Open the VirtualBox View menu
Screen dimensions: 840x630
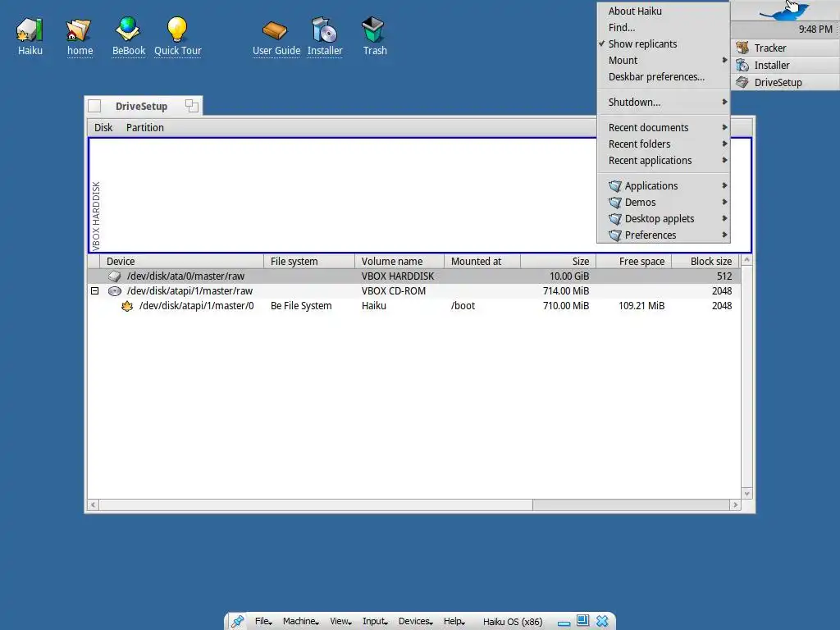coord(340,622)
